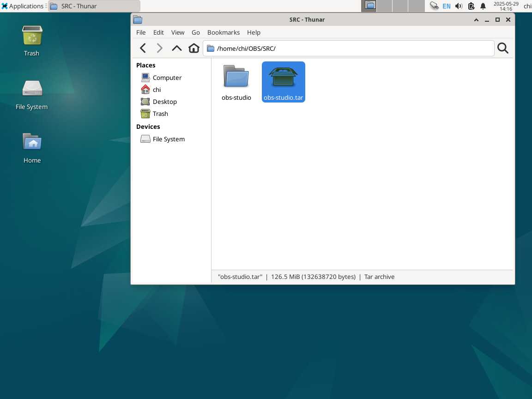532x399 pixels.
Task: Select the obs-studio folder
Action: (x=236, y=82)
